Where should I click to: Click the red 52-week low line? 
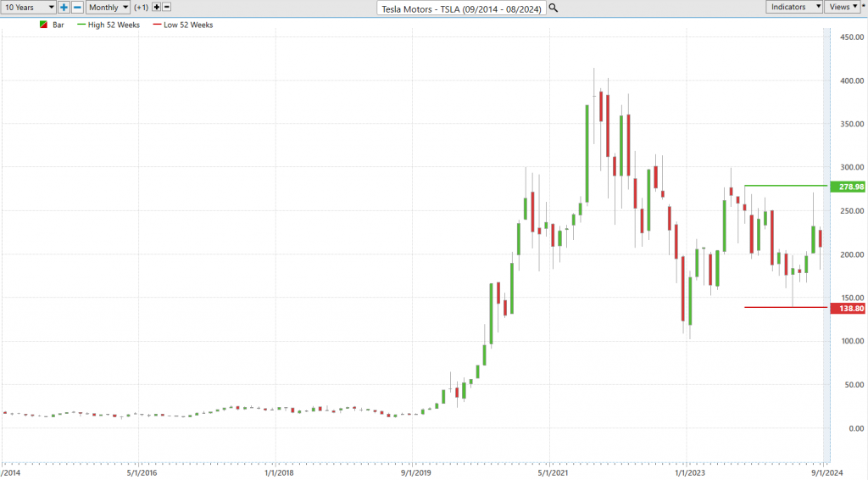pyautogui.click(x=786, y=307)
